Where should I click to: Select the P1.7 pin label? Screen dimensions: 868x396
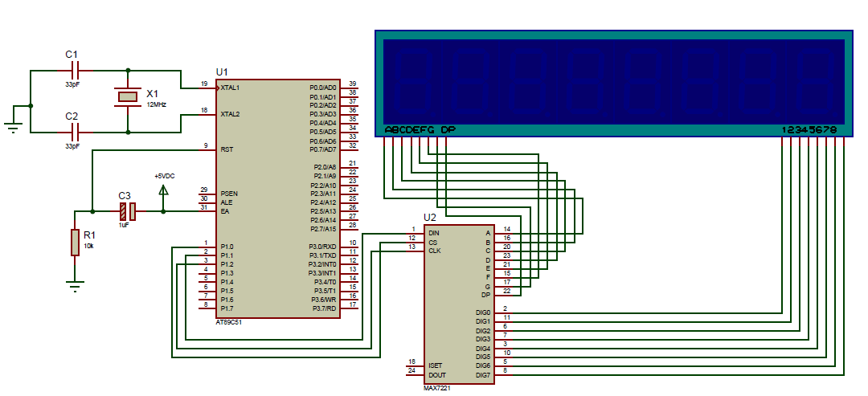227,308
